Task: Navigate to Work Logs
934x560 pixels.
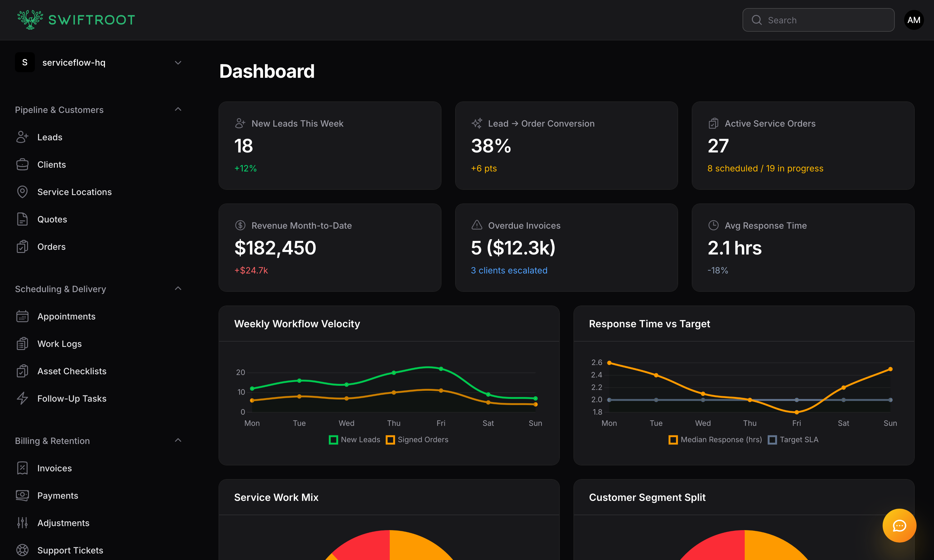Action: 22,343
